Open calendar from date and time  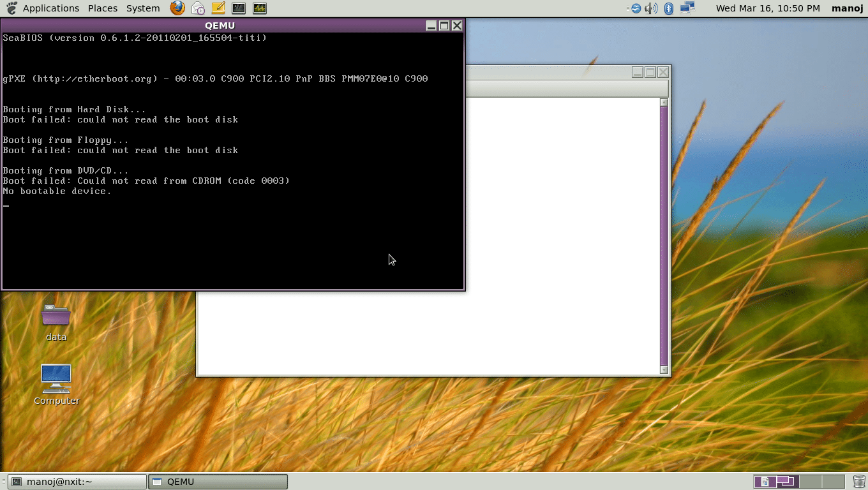click(x=768, y=8)
